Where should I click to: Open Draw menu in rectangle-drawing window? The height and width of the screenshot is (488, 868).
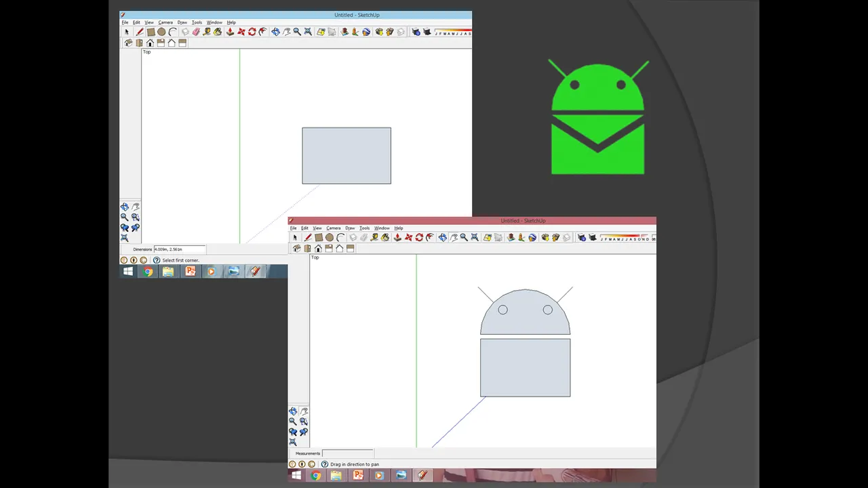(182, 22)
